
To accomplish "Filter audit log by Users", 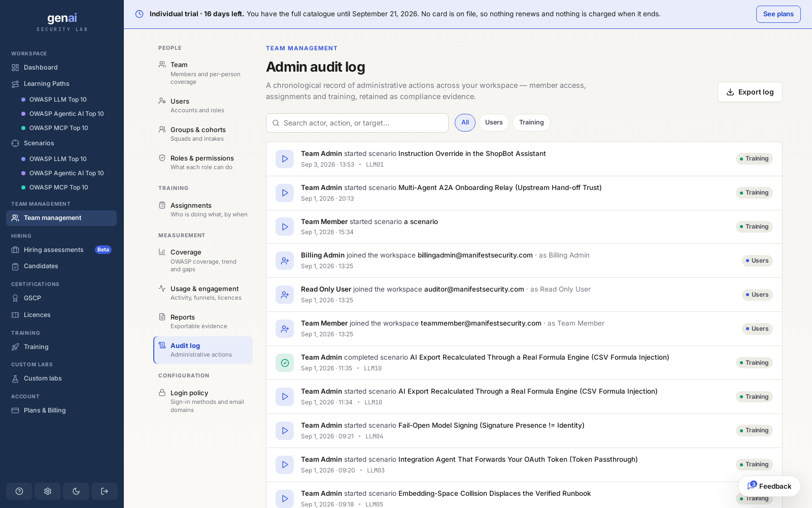I will pos(494,122).
